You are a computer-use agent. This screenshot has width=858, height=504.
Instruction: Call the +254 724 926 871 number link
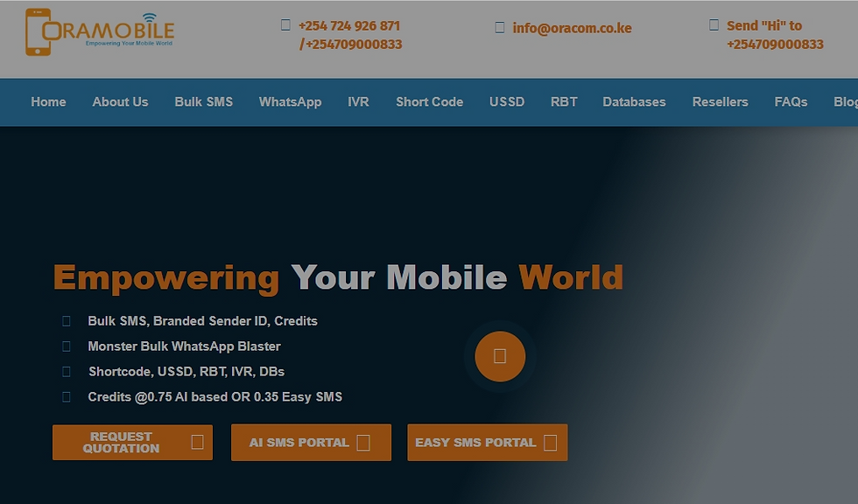pos(349,25)
